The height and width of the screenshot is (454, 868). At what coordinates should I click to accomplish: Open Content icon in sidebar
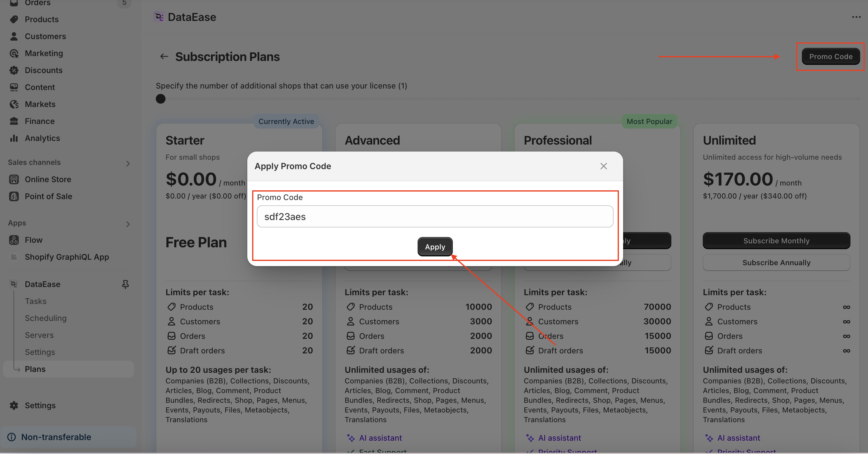(14, 87)
